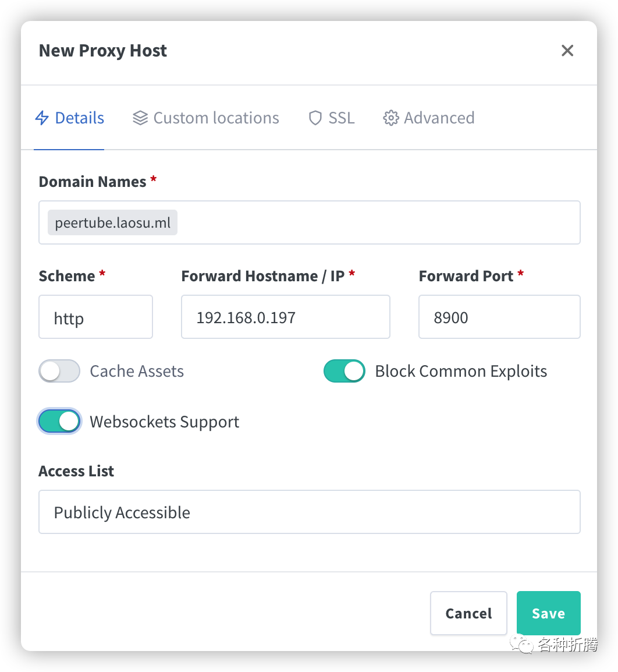Click the peertube.laosu.ml domain tag

(x=113, y=223)
